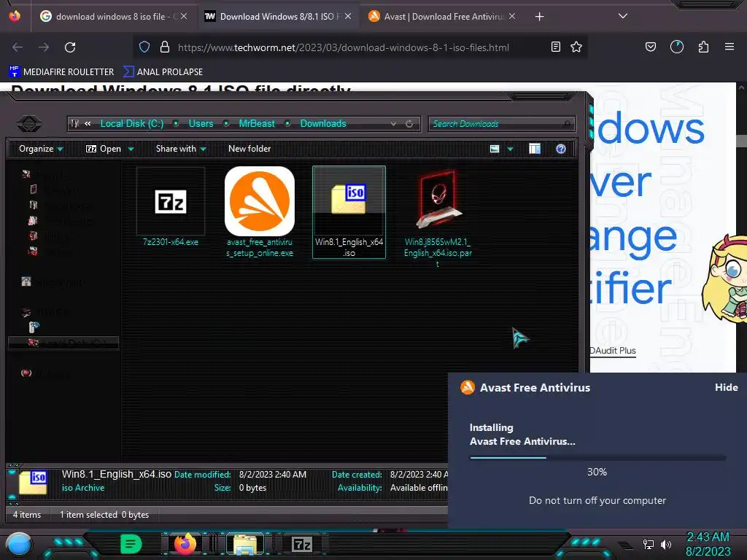Open the ADAudit Plus link on the webpage

pos(613,351)
